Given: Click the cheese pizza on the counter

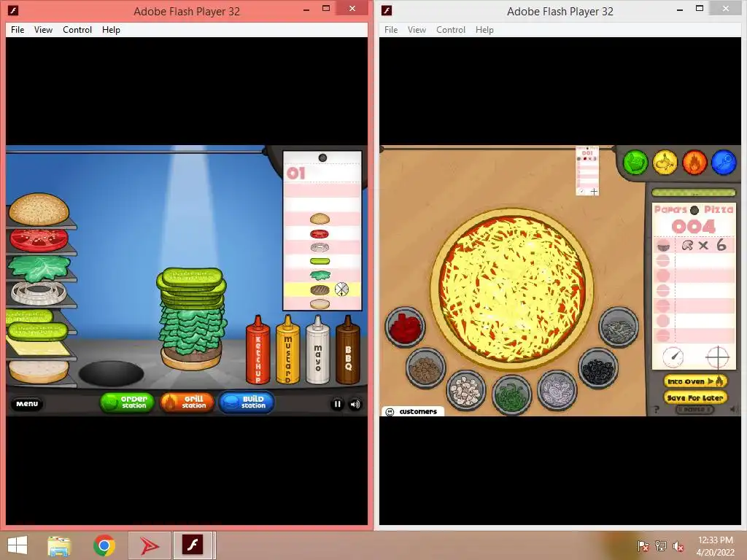Looking at the screenshot, I should 512,289.
